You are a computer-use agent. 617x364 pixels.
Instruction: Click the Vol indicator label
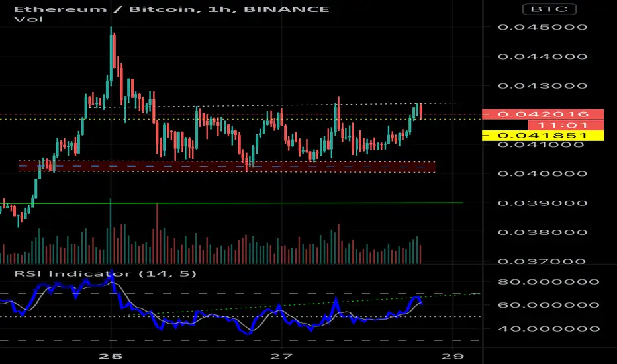[28, 19]
